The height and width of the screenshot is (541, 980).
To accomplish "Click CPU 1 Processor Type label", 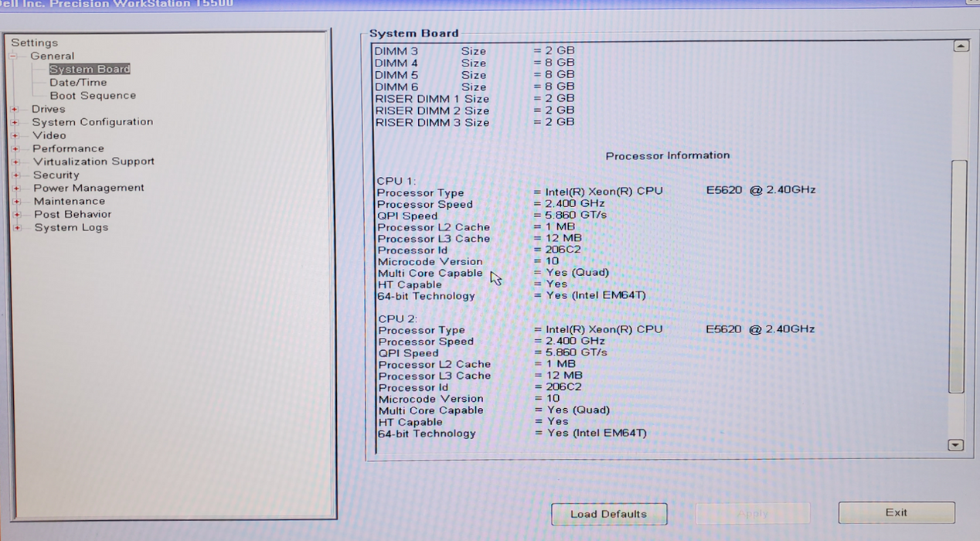I will pyautogui.click(x=420, y=193).
